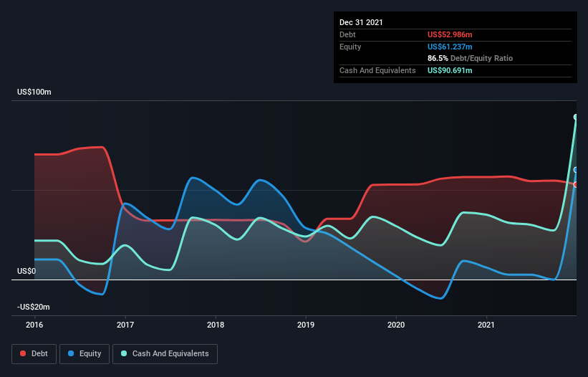The height and width of the screenshot is (377, 588).
Task: Click the US$61.237m equity value
Action: tap(450, 47)
